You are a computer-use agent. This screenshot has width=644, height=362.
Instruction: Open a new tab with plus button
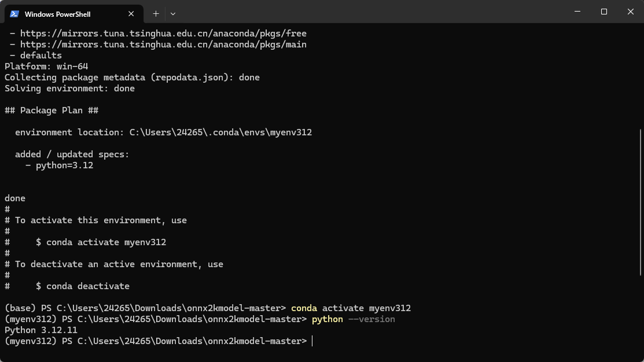[156, 13]
